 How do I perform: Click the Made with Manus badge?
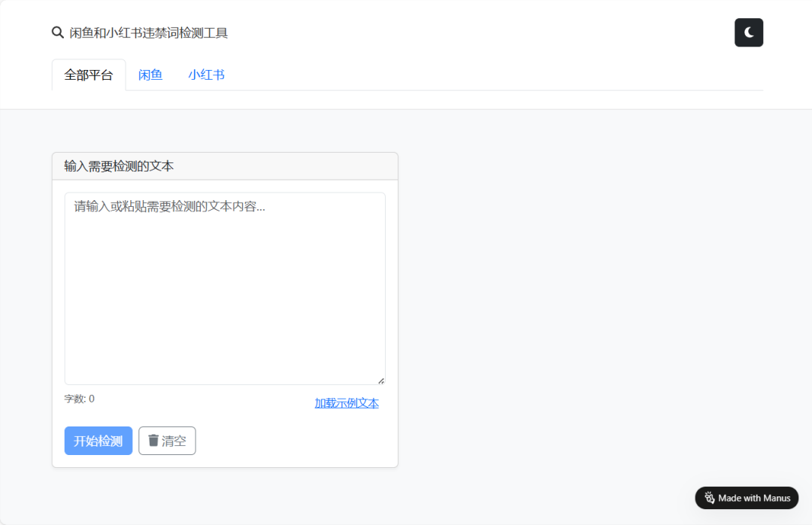[747, 498]
